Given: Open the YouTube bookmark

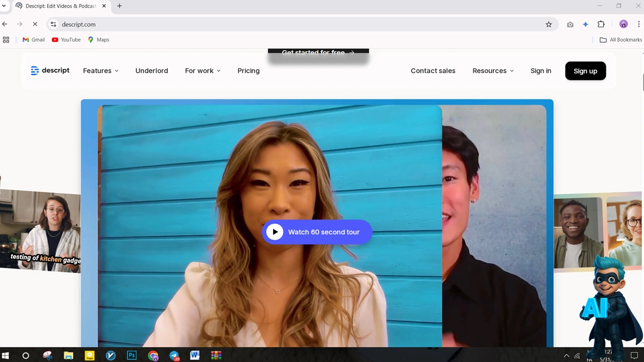Looking at the screenshot, I should (66, 40).
